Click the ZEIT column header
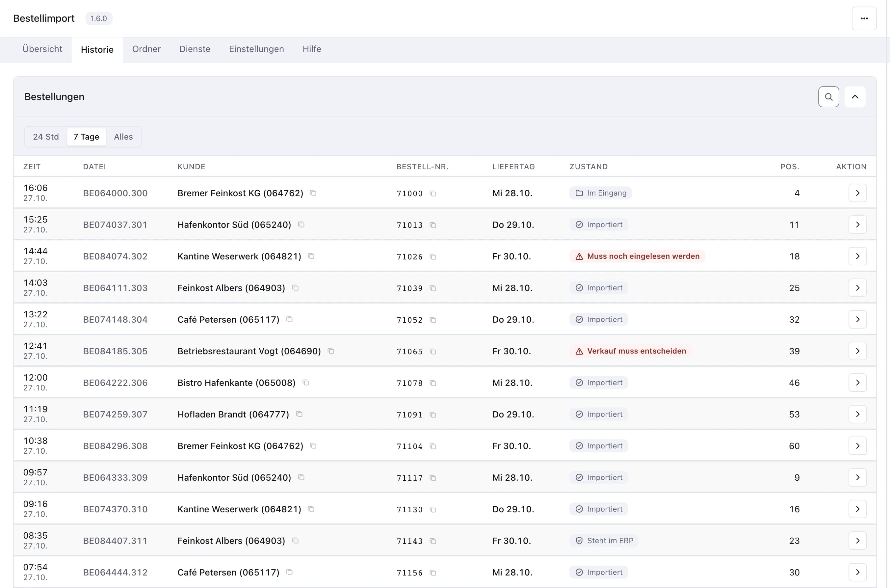The height and width of the screenshot is (588, 890). click(32, 167)
